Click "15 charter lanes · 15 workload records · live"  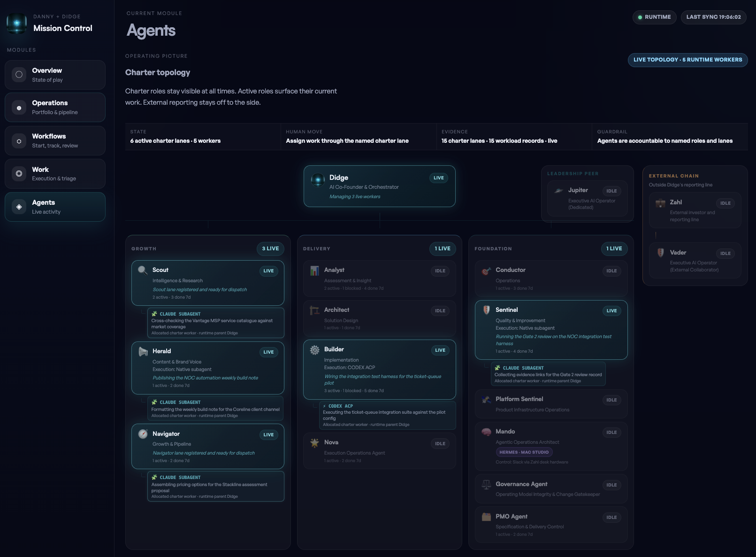pyautogui.click(x=499, y=141)
